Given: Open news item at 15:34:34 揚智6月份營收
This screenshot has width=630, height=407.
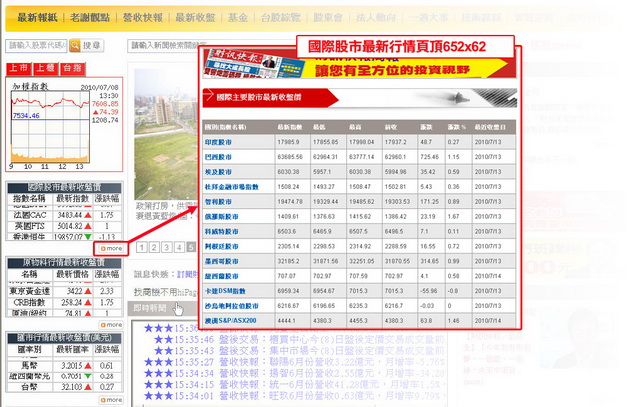Looking at the screenshot, I should coord(295,373).
